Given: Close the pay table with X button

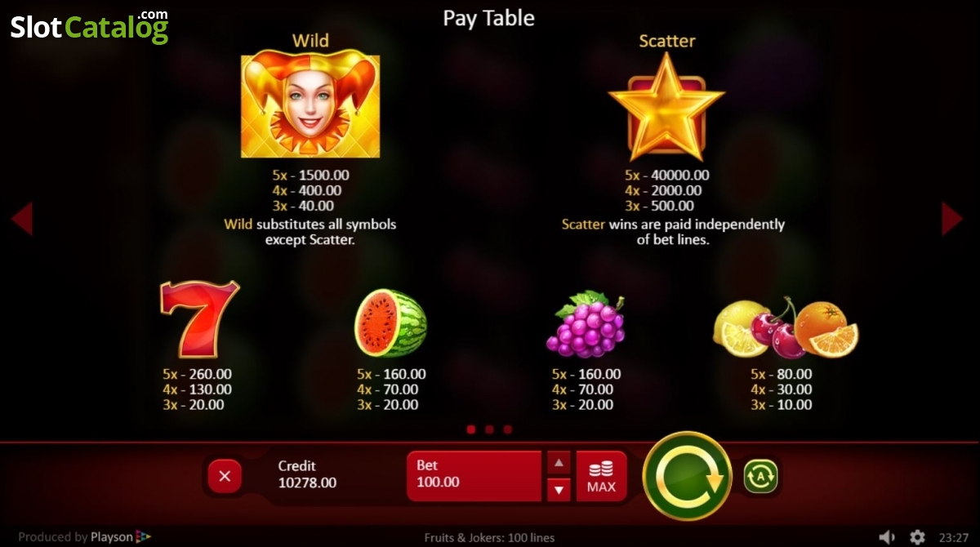Looking at the screenshot, I should [225, 476].
